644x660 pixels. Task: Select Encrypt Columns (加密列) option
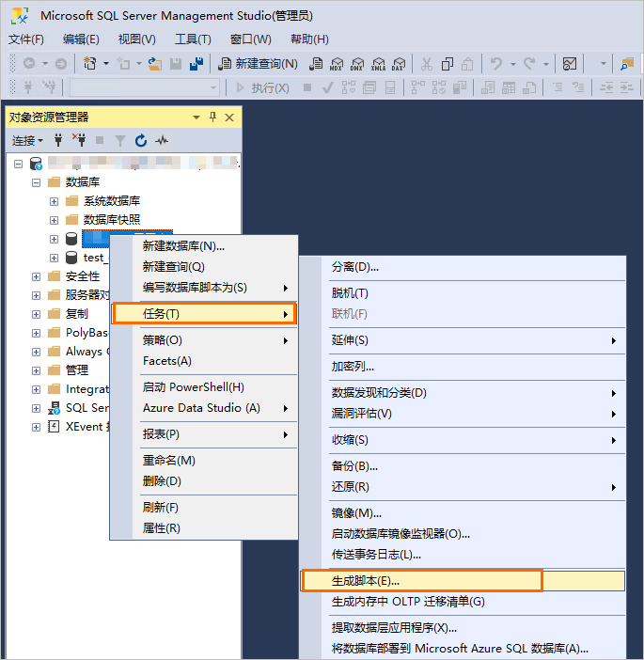click(x=463, y=367)
